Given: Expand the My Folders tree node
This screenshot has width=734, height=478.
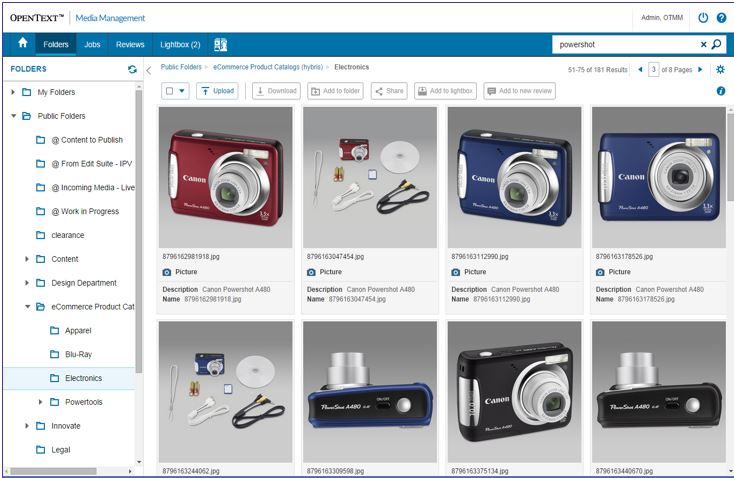Looking at the screenshot, I should pyautogui.click(x=13, y=92).
